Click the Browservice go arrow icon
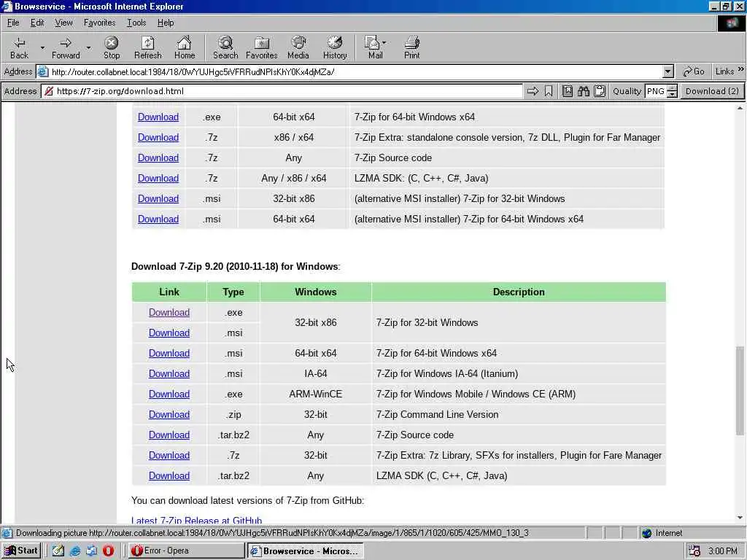The width and height of the screenshot is (747, 560). pos(533,91)
